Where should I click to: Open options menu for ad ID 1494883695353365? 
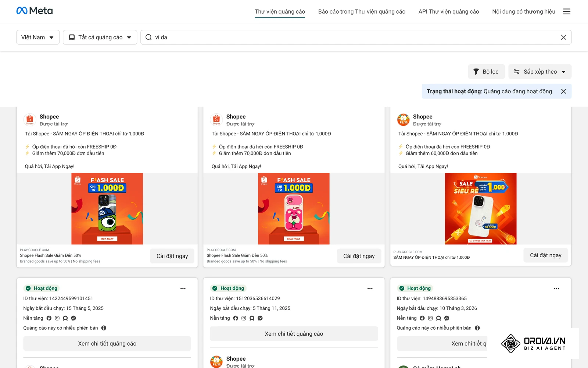[x=557, y=289]
